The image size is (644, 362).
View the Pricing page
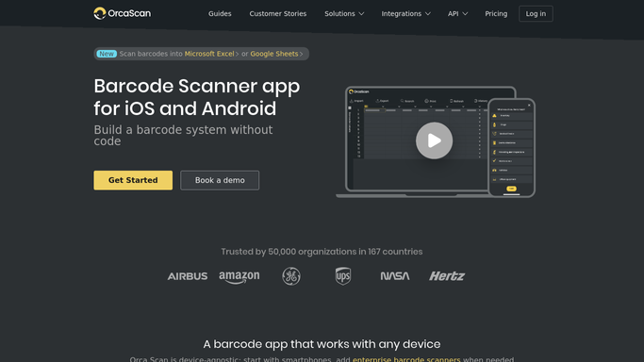(x=496, y=13)
